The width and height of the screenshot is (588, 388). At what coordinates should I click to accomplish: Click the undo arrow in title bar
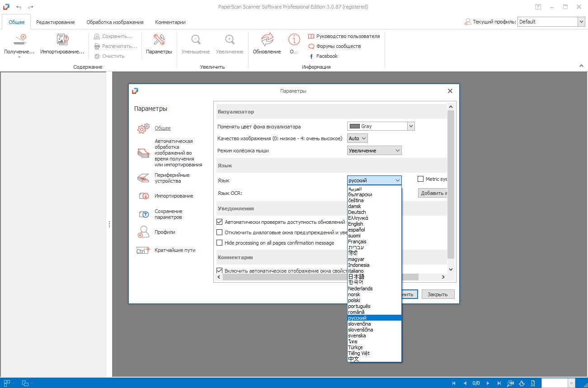pyautogui.click(x=19, y=7)
